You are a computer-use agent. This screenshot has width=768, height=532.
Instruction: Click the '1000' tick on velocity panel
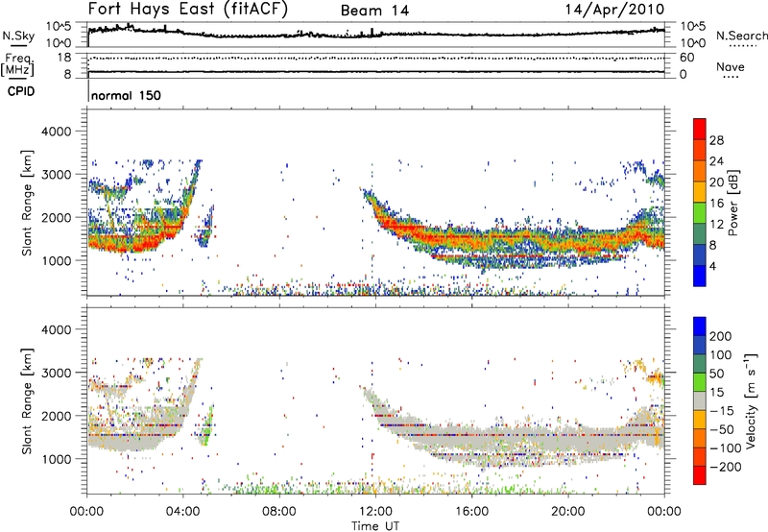(56, 459)
